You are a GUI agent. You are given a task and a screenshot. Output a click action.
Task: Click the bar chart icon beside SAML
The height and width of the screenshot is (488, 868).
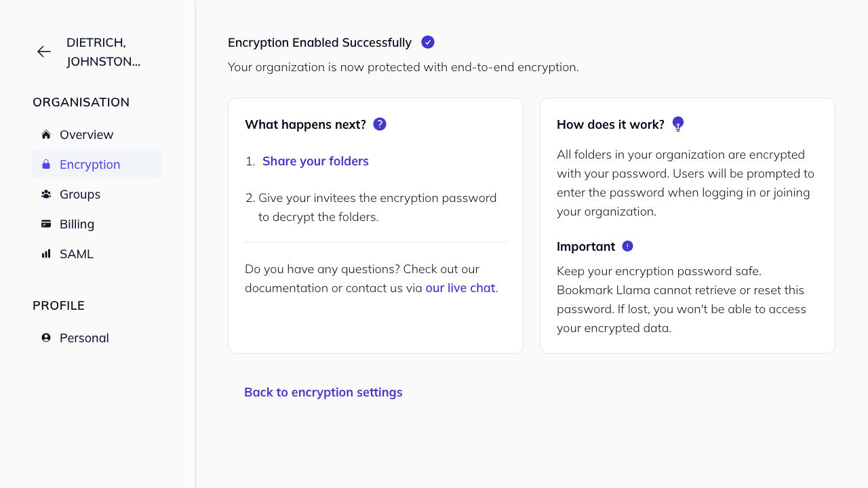point(45,253)
